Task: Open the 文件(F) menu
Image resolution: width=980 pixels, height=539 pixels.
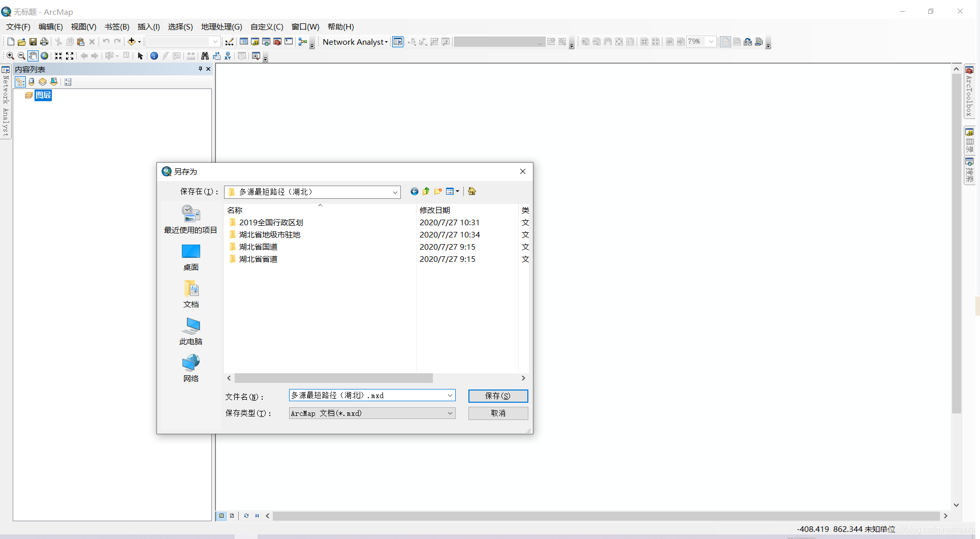Action: tap(18, 27)
